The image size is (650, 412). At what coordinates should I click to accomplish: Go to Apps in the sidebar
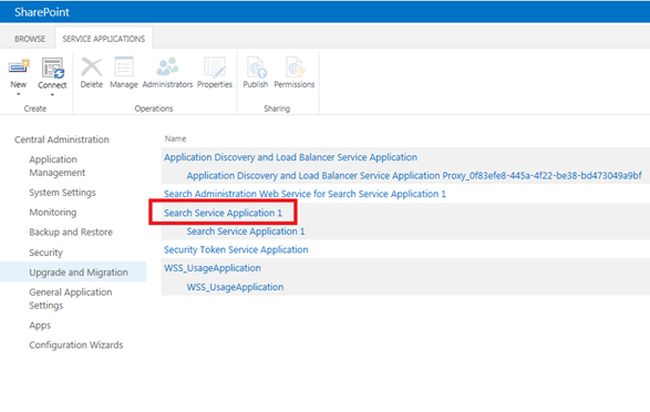point(40,325)
